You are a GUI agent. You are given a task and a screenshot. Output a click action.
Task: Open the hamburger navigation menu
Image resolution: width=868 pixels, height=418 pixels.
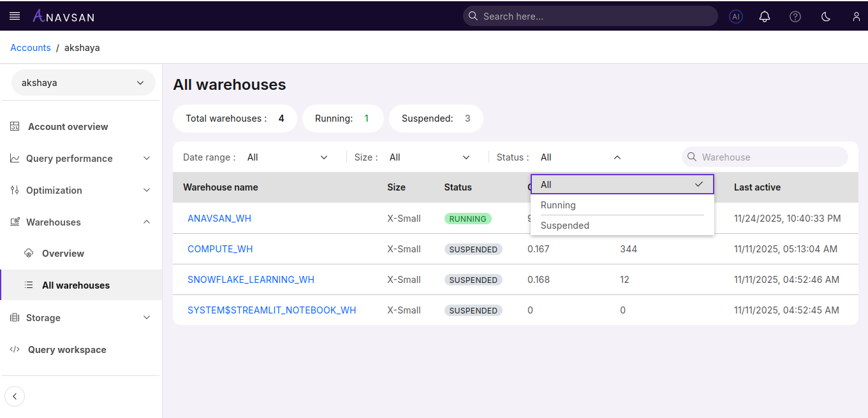coord(15,16)
